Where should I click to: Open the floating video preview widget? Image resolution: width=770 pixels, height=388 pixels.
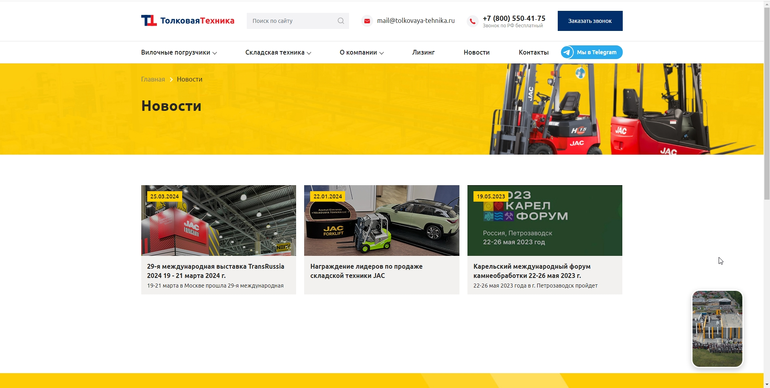(717, 329)
